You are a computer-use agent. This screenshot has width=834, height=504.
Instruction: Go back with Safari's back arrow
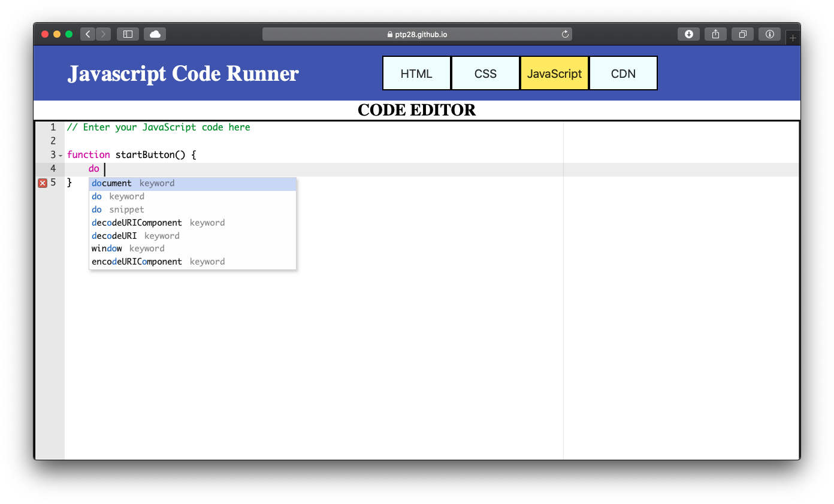click(88, 34)
